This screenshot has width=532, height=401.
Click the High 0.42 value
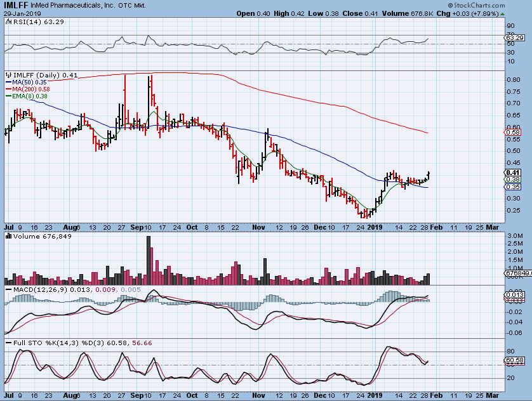(289, 13)
